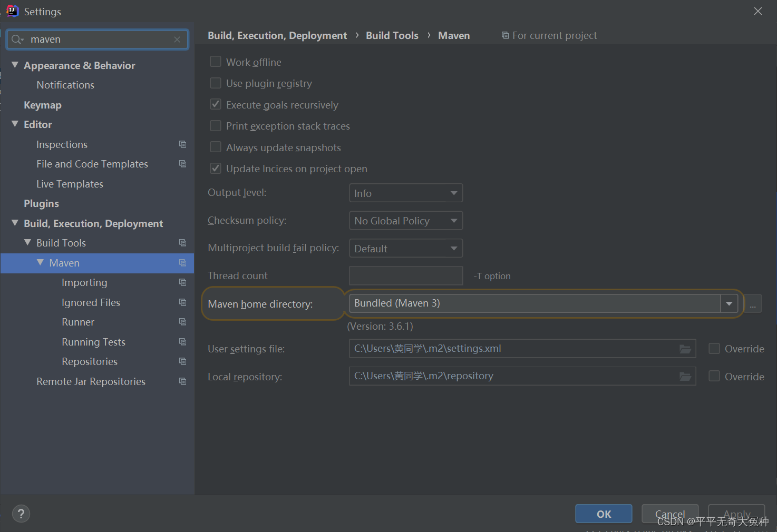Select Runner under Maven
This screenshot has height=532, width=777.
pos(78,322)
